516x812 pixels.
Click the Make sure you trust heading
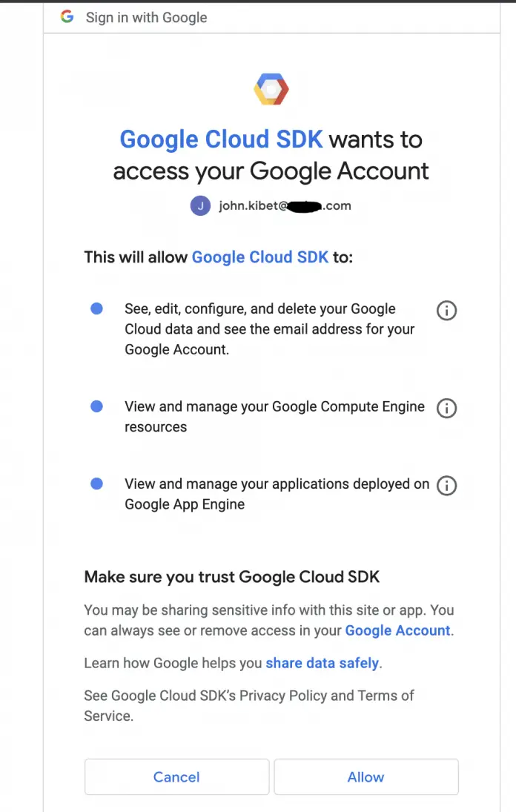(x=232, y=576)
